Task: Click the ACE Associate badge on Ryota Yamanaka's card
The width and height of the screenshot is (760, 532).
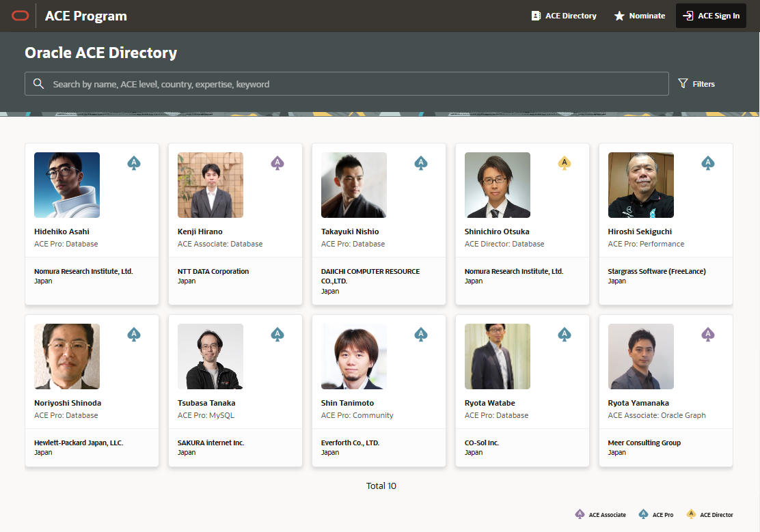Action: point(707,335)
